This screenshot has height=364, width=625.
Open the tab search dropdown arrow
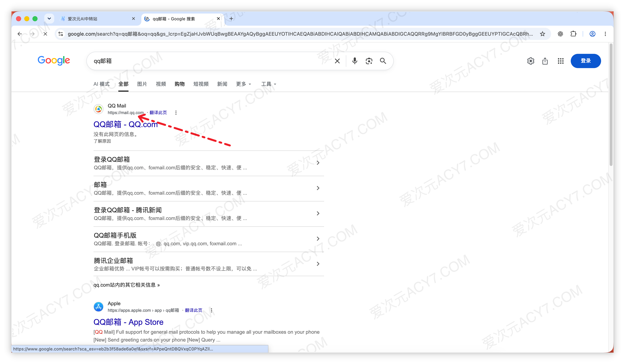pyautogui.click(x=49, y=19)
